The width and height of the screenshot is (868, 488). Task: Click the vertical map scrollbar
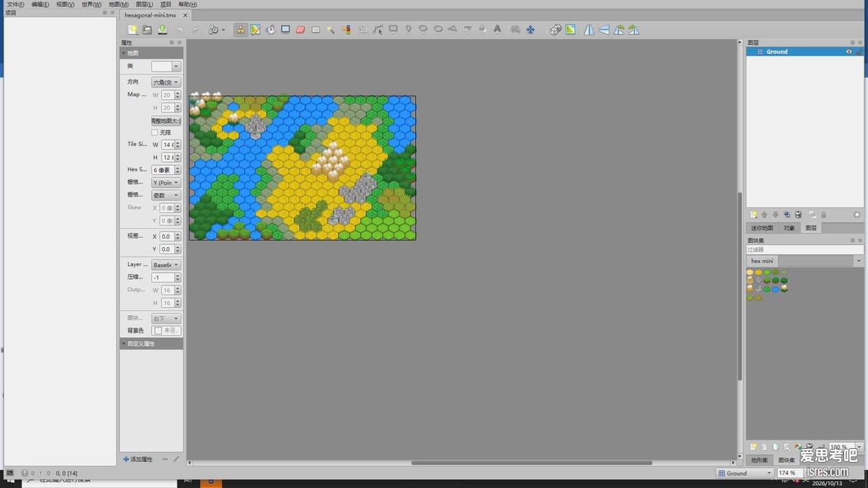click(739, 286)
